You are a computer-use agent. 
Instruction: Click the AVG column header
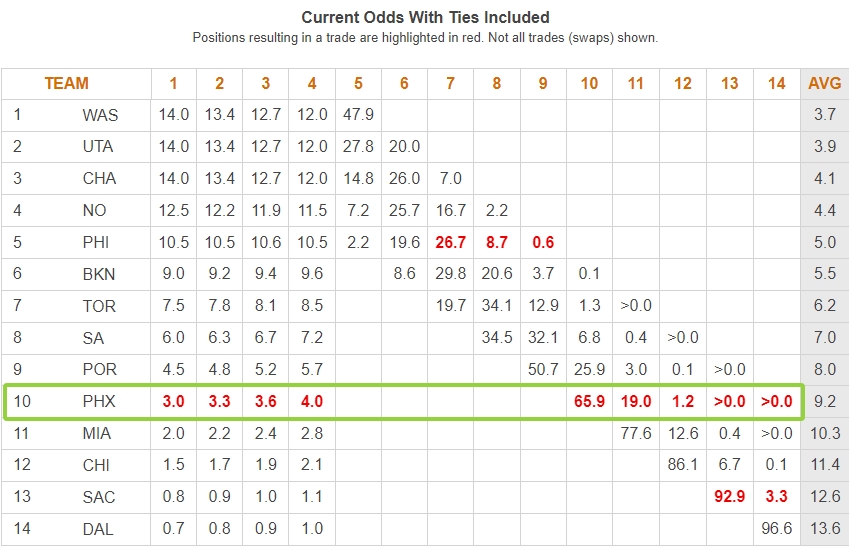[824, 84]
